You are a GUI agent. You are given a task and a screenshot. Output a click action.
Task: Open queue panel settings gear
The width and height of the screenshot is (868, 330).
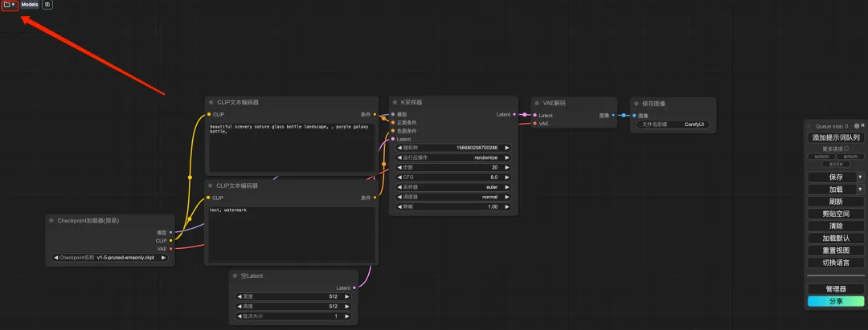tap(857, 126)
